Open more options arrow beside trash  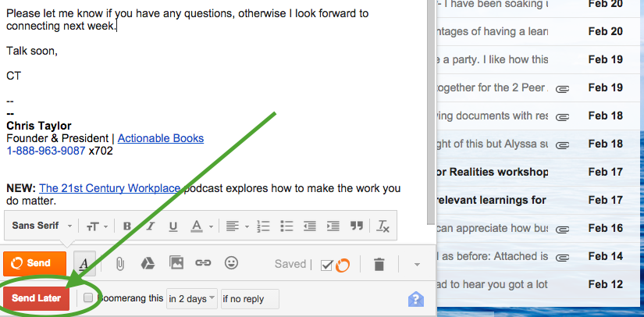click(416, 264)
